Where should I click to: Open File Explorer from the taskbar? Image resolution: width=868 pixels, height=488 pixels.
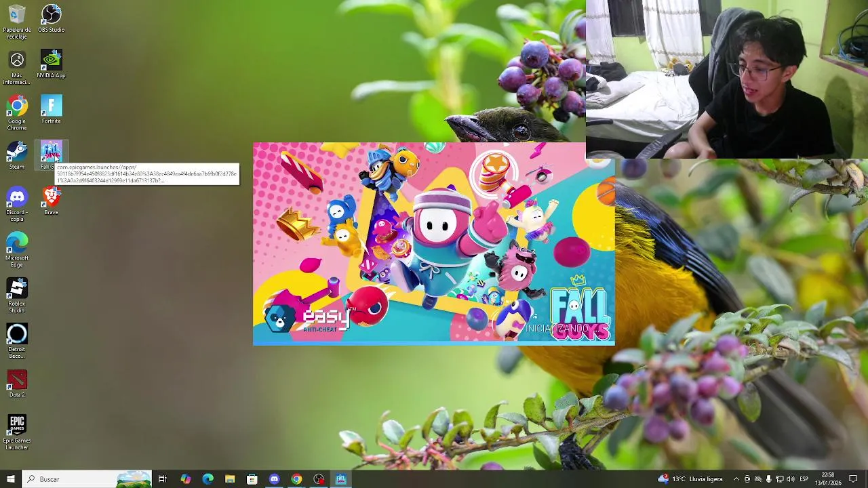coord(230,479)
